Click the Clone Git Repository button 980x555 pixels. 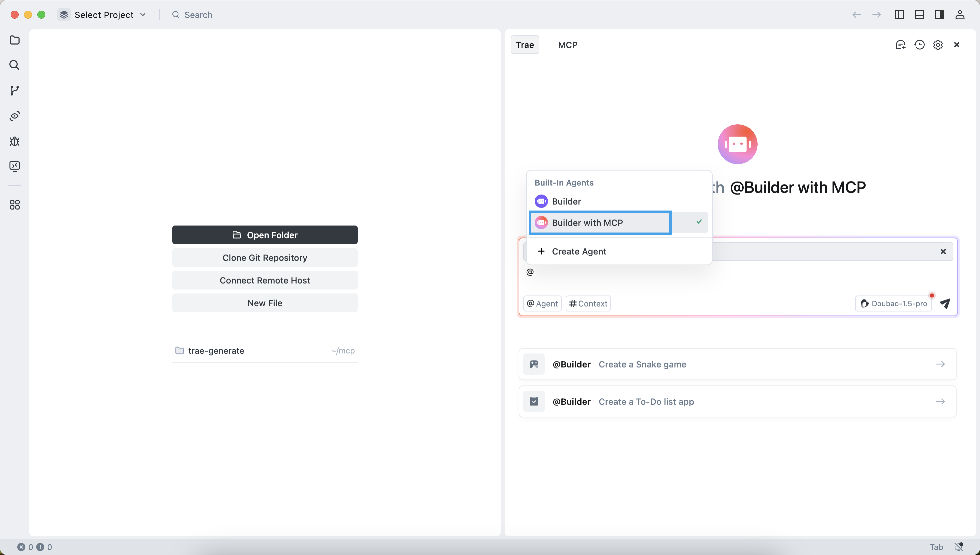[265, 258]
